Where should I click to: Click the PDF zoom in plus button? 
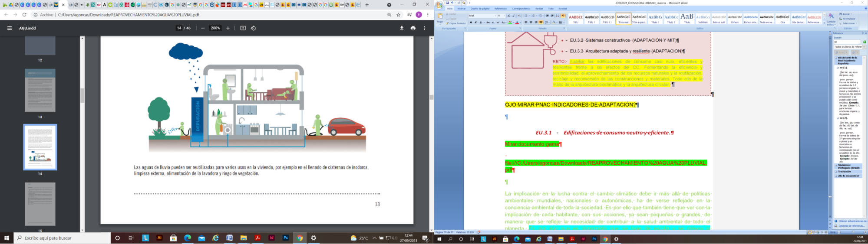[228, 28]
